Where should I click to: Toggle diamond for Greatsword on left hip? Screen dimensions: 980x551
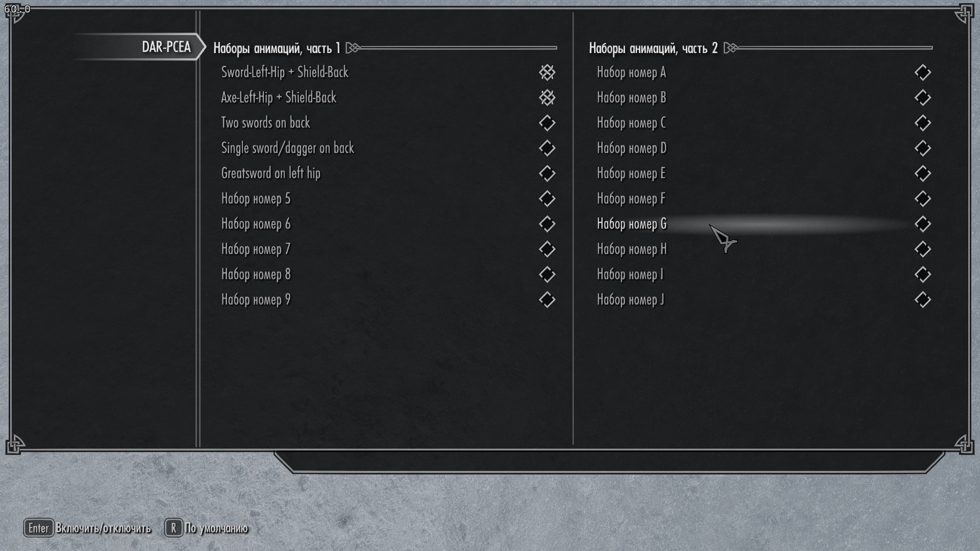pos(547,173)
